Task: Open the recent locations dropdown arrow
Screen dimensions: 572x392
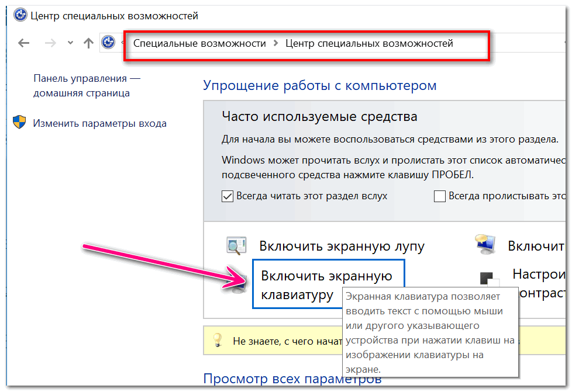Action: 70,43
